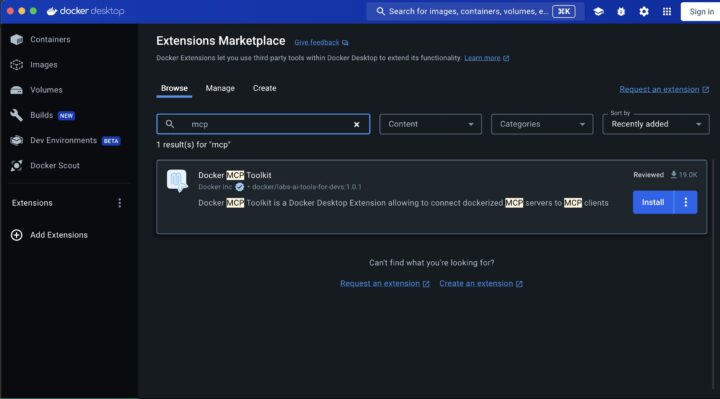
Task: Click the Sign in button
Action: [x=700, y=11]
